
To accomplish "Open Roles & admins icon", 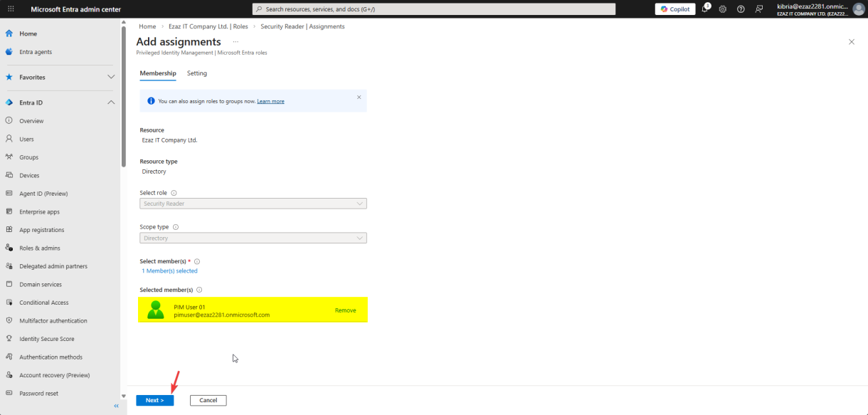I will point(9,248).
